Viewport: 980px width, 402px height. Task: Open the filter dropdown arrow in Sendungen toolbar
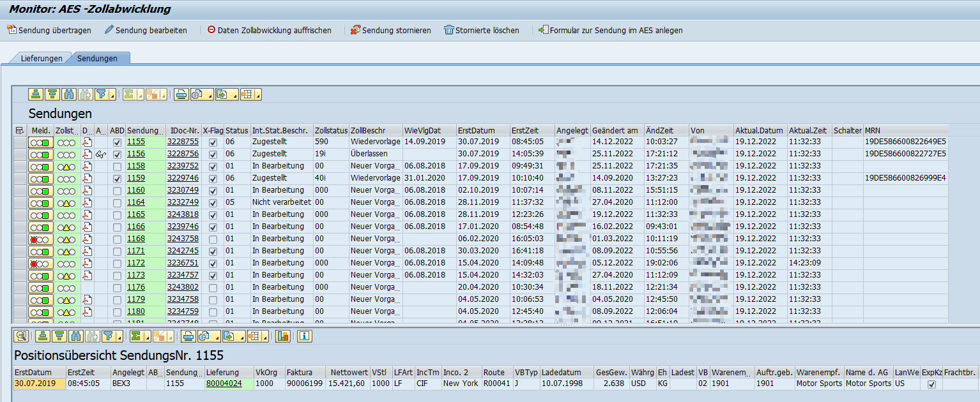click(113, 96)
